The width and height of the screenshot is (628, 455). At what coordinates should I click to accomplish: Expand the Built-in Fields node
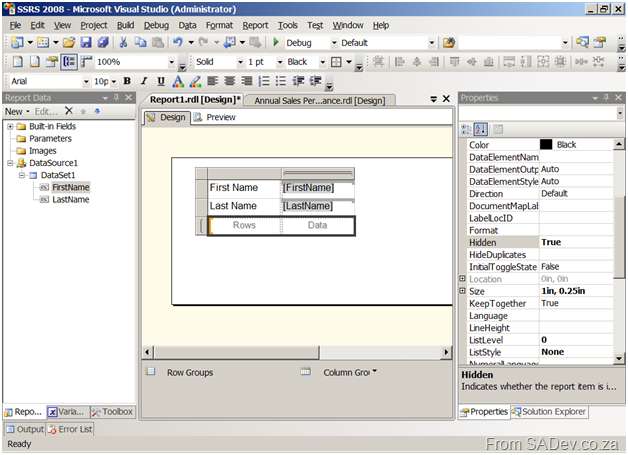10,127
